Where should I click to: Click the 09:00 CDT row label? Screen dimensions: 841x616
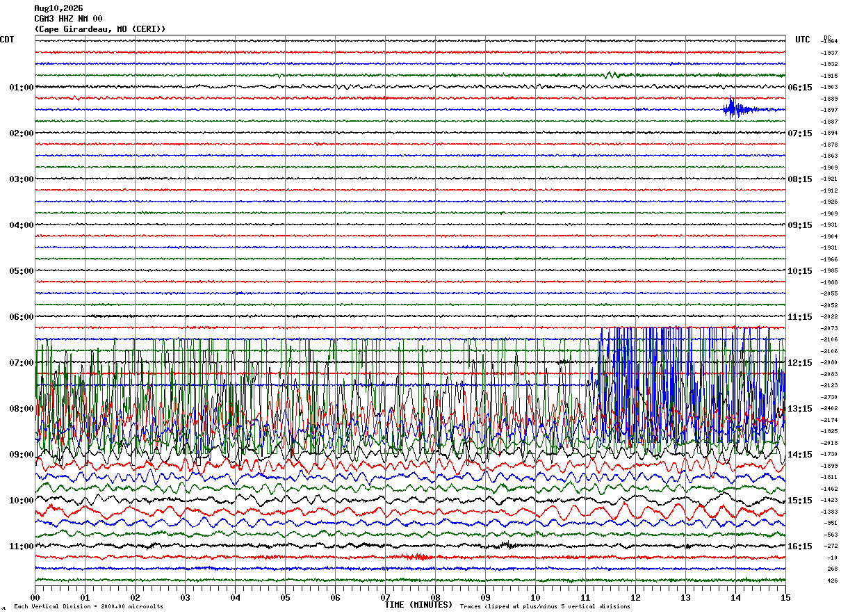(22, 455)
